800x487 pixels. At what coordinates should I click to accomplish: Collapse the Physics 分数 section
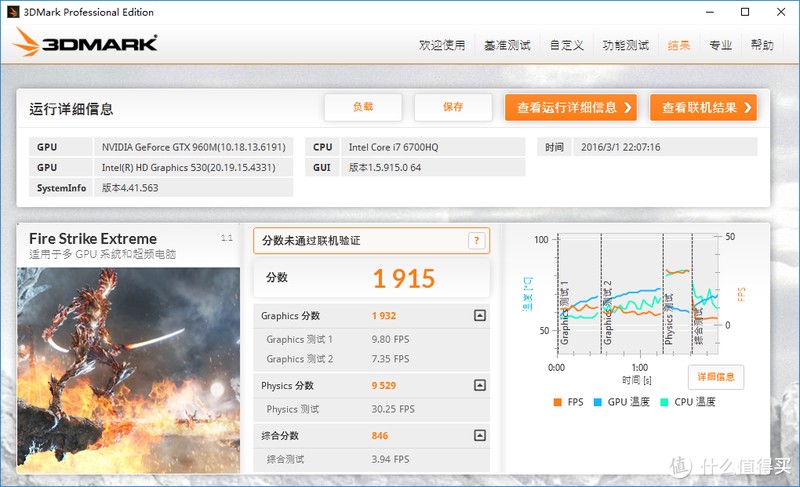tap(480, 385)
